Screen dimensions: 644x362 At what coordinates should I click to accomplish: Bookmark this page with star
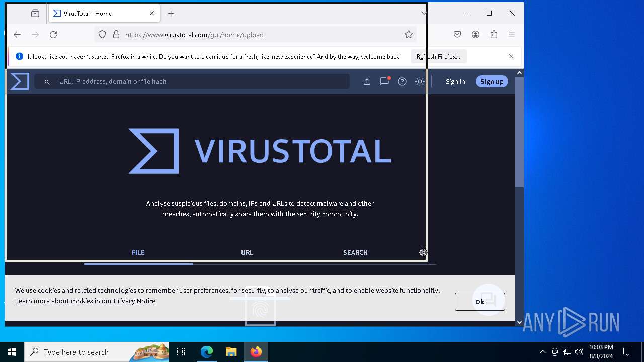(x=409, y=35)
